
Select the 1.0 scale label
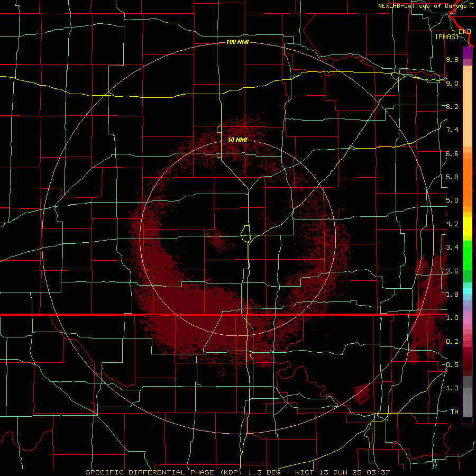point(452,318)
